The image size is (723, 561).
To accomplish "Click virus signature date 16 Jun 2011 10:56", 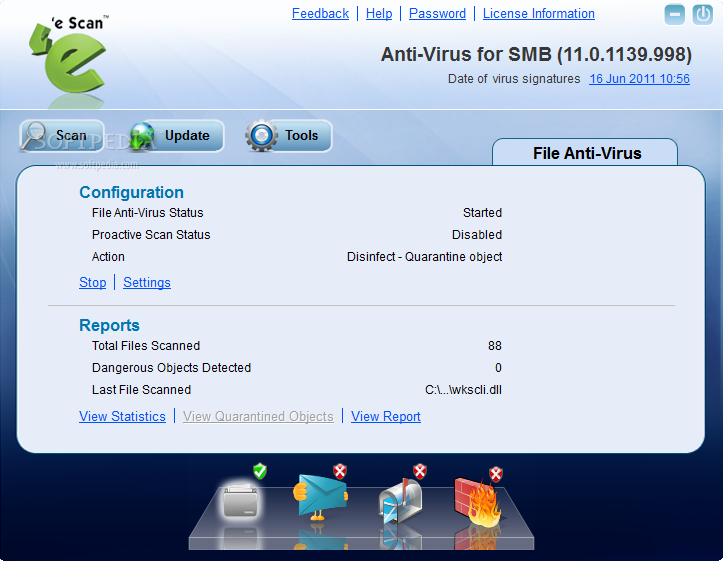I will (x=639, y=79).
